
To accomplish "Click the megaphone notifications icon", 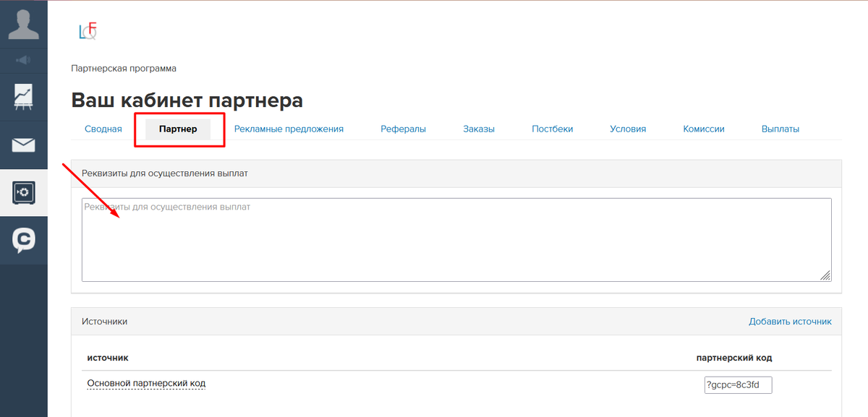I will pyautogui.click(x=23, y=59).
